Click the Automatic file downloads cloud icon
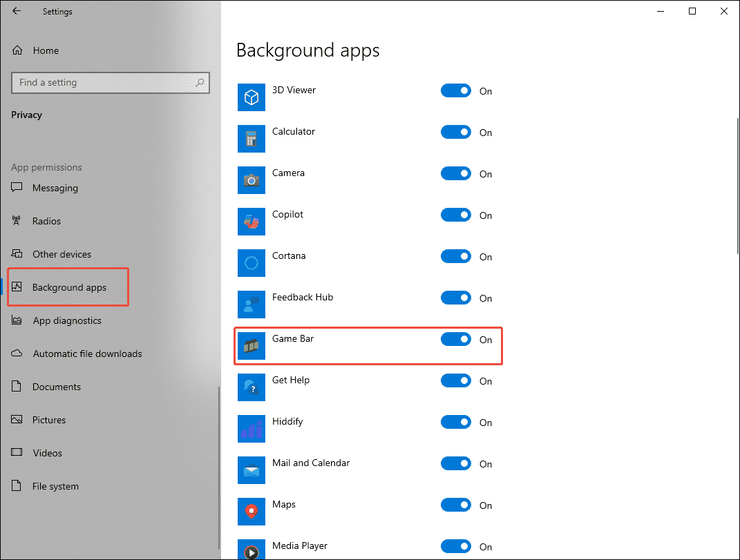This screenshot has width=740, height=560. click(17, 354)
